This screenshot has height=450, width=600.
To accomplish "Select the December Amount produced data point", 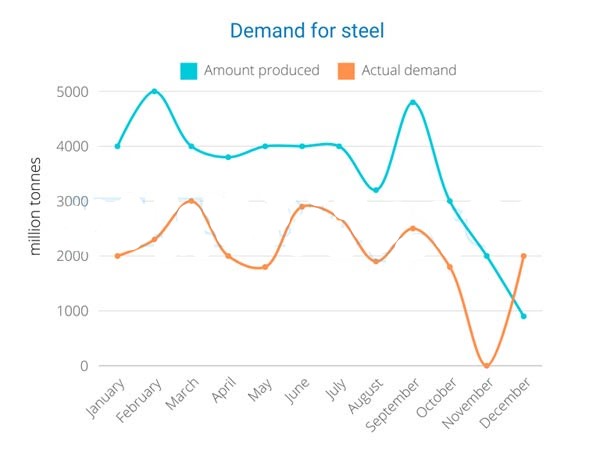I will (x=524, y=316).
